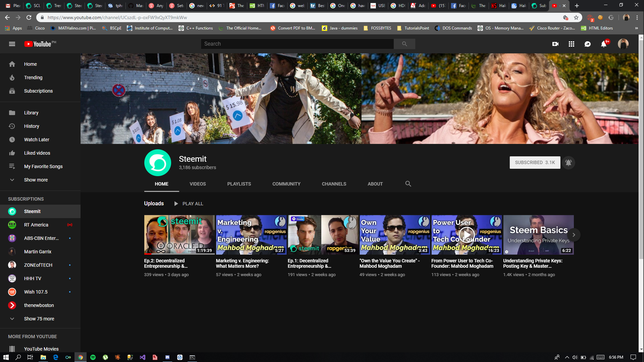
Task: Open the messages share icon
Action: click(x=588, y=44)
